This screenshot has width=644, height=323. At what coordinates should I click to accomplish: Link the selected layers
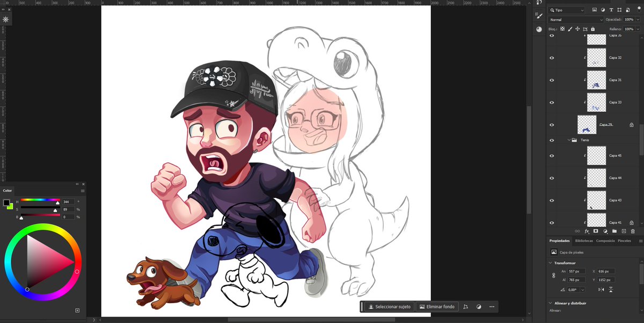coord(577,232)
